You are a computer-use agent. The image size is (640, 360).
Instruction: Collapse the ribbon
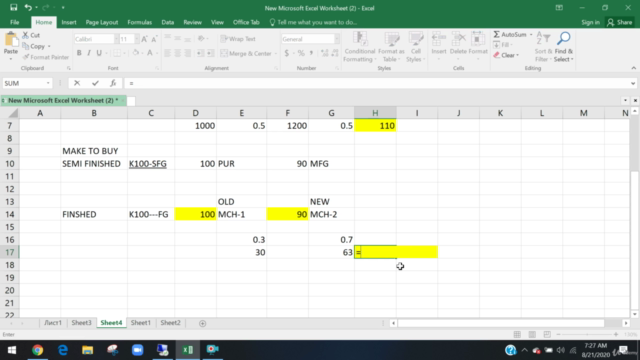pos(633,68)
